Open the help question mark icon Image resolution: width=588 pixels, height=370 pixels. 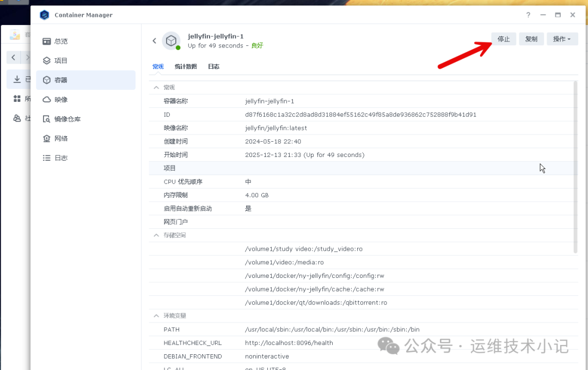pos(528,15)
